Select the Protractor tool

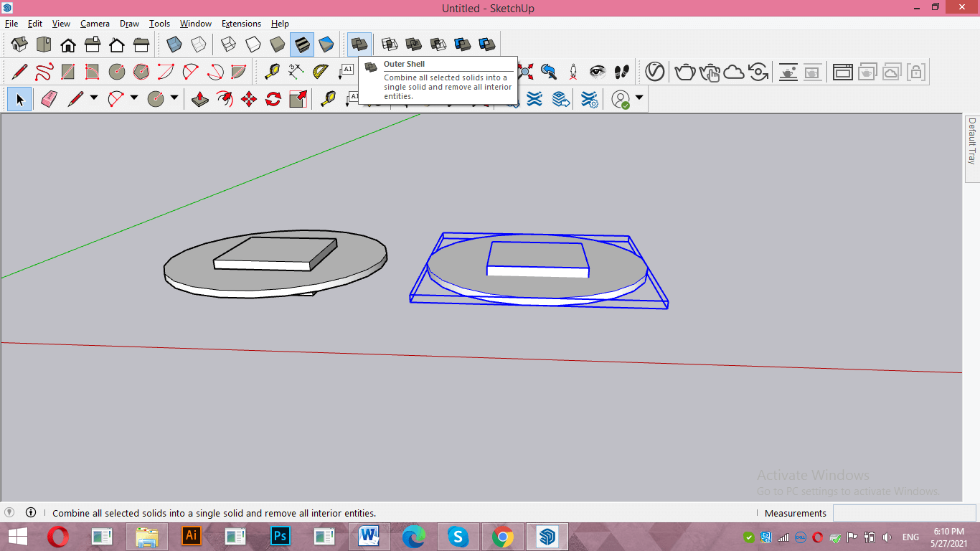[x=321, y=72]
